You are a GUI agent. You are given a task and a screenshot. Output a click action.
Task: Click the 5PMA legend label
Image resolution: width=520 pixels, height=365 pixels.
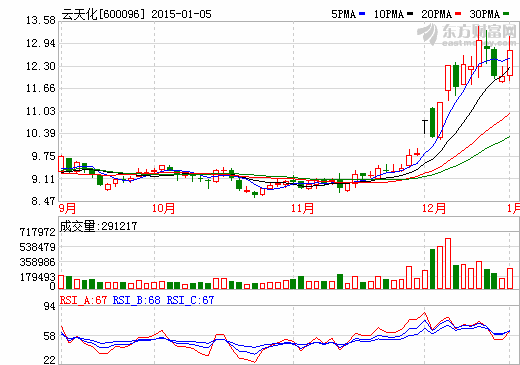click(343, 14)
